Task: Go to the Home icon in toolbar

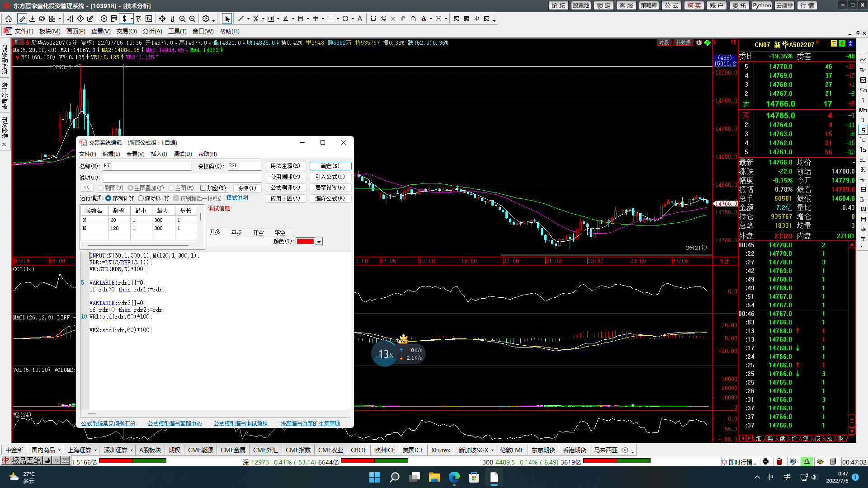Action: [9, 19]
